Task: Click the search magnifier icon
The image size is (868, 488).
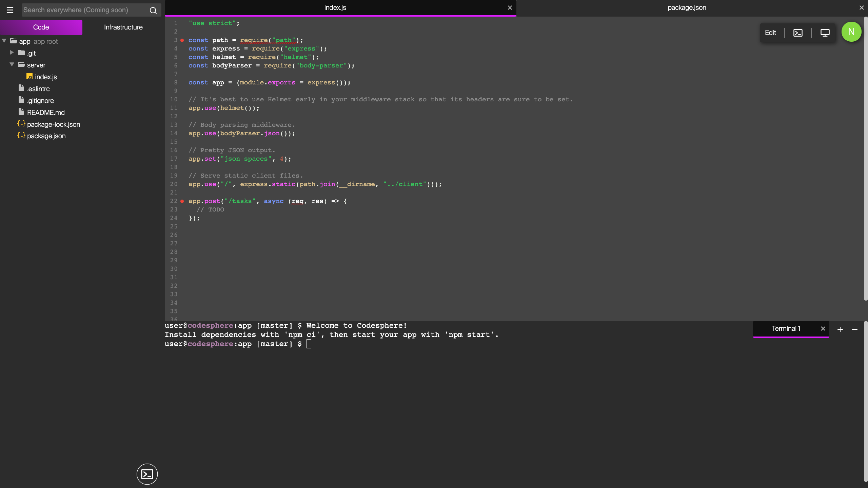Action: [153, 10]
